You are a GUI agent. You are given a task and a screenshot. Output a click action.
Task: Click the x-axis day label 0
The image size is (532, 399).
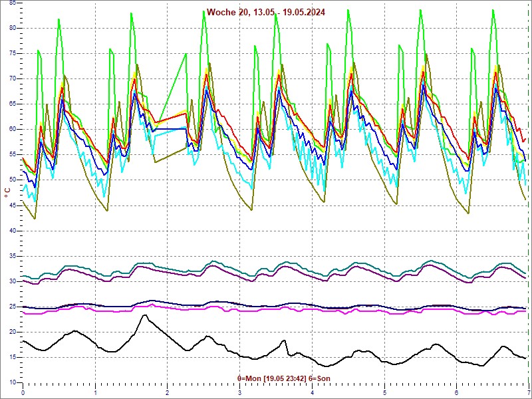(23, 393)
